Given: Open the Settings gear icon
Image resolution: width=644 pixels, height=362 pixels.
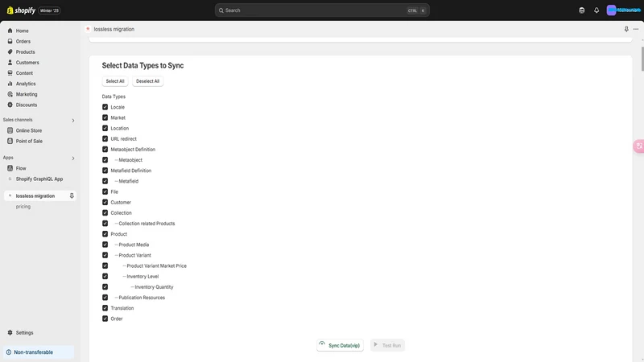Looking at the screenshot, I should (x=10, y=333).
